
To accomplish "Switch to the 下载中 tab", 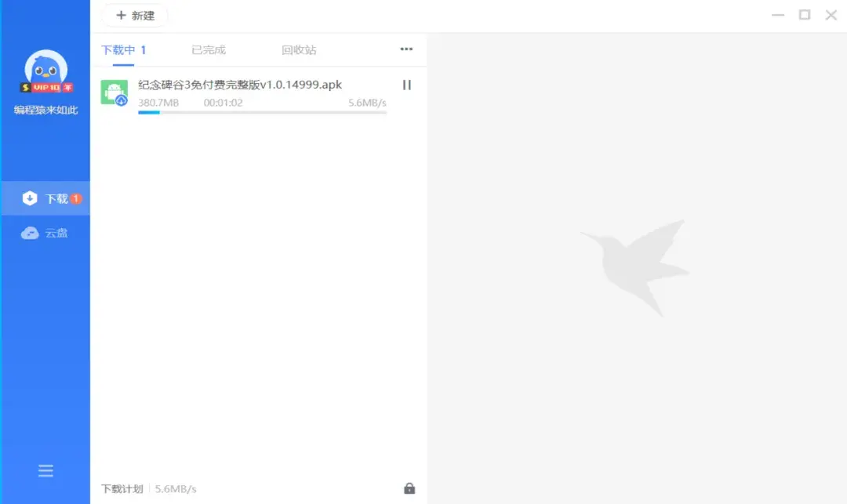I will 123,50.
